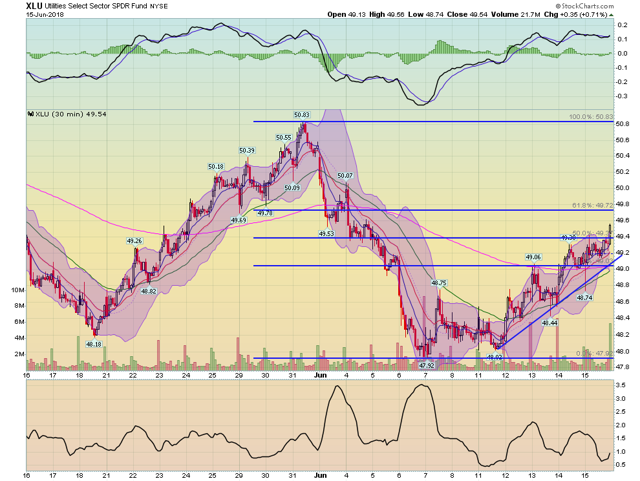Click the 15-Jun-2018 date label
640x481 pixels.
[44, 14]
